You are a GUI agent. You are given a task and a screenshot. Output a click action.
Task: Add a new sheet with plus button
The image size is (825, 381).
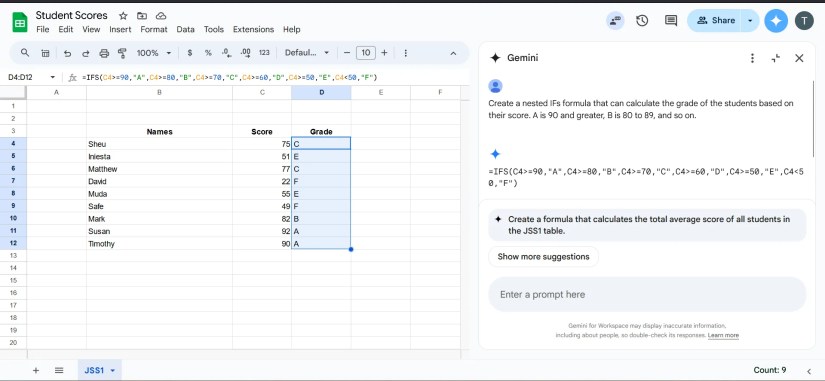pyautogui.click(x=36, y=370)
